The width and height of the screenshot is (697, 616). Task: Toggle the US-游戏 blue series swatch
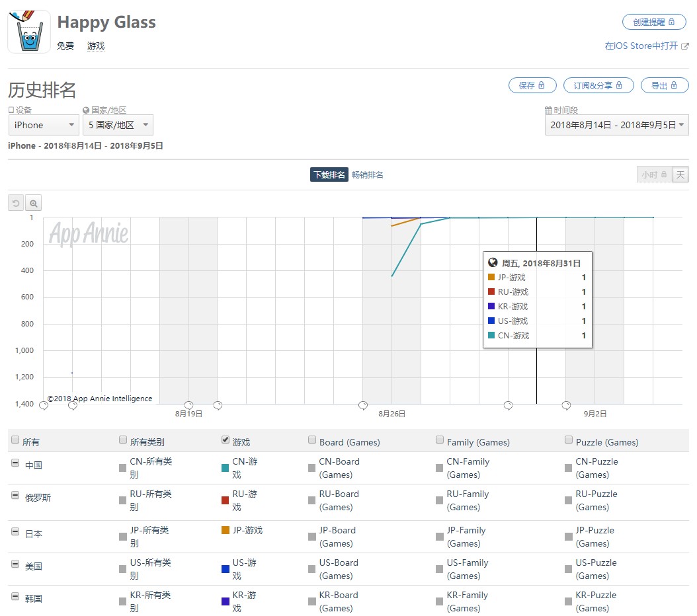point(225,569)
